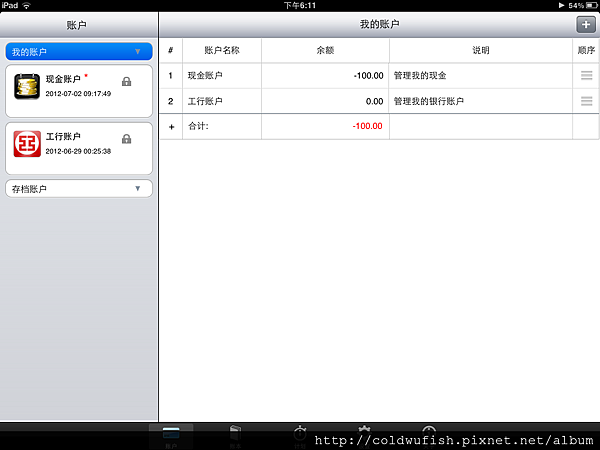Expand the 存档账户 section
The image size is (600, 450).
[79, 189]
